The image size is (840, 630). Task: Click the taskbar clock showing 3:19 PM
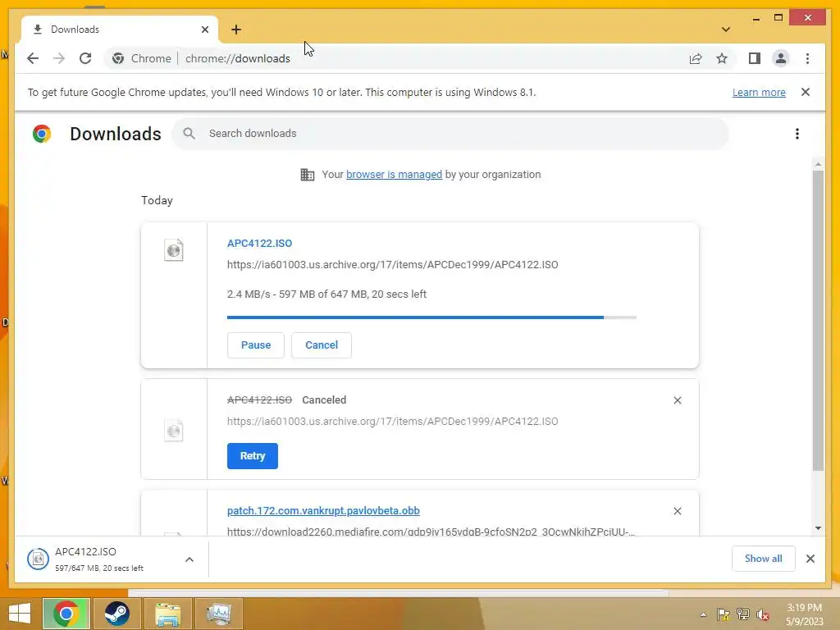[x=804, y=614]
